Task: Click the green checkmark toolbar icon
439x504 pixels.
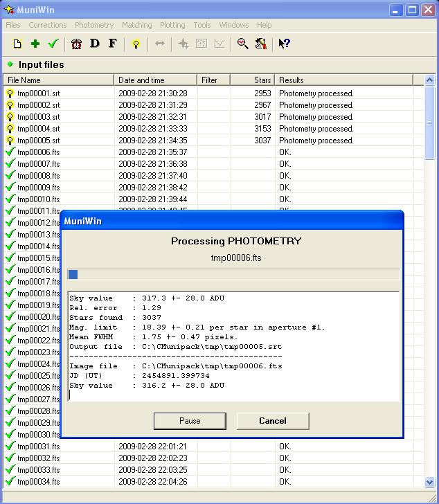Action: (x=53, y=44)
